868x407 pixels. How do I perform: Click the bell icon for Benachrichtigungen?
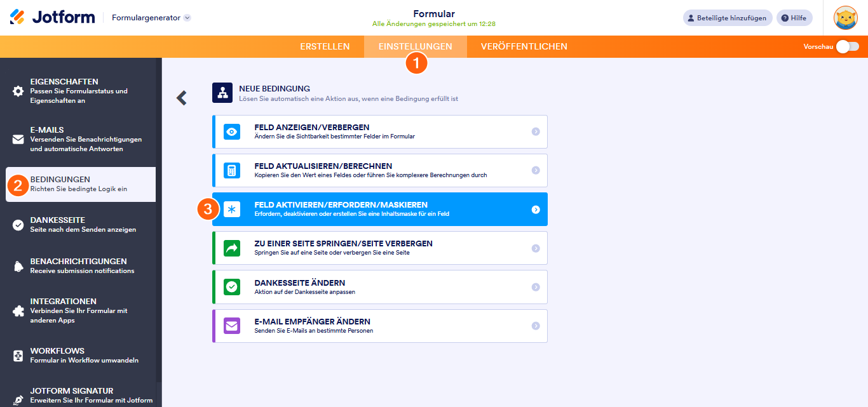tap(18, 266)
